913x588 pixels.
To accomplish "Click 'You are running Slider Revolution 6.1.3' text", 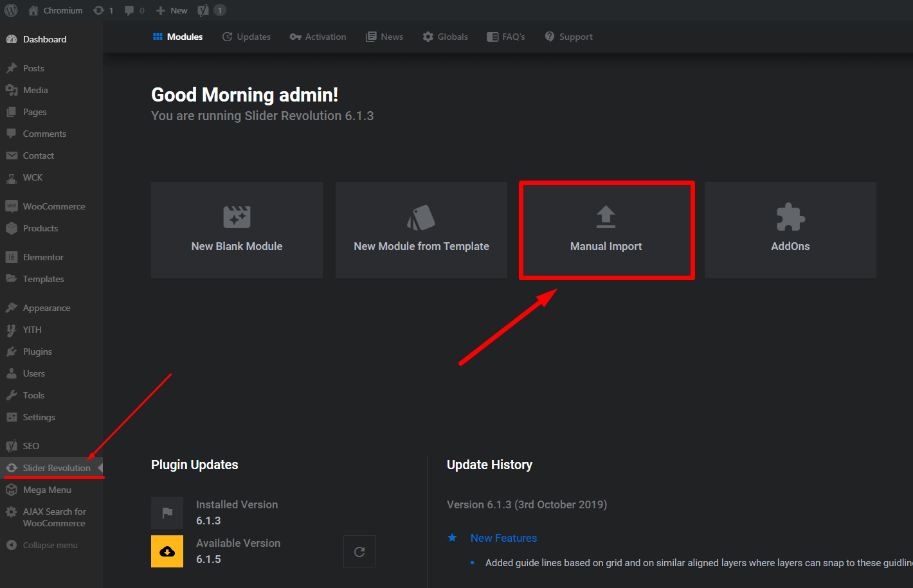I will [262, 116].
